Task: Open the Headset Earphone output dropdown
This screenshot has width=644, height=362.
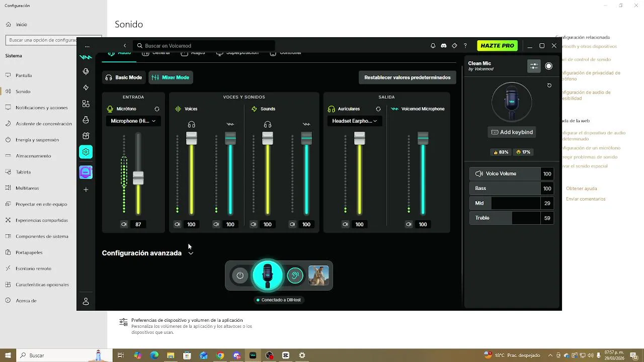Action: (355, 121)
